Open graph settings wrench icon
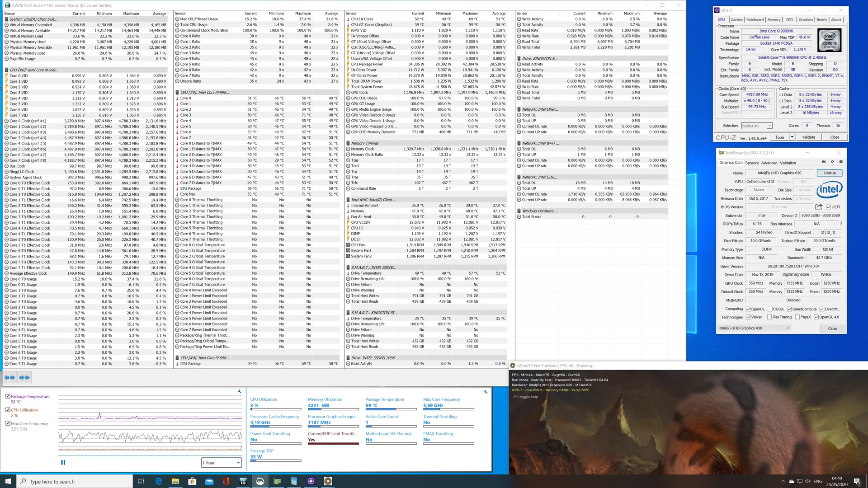The height and width of the screenshot is (488, 868). pyautogui.click(x=240, y=392)
